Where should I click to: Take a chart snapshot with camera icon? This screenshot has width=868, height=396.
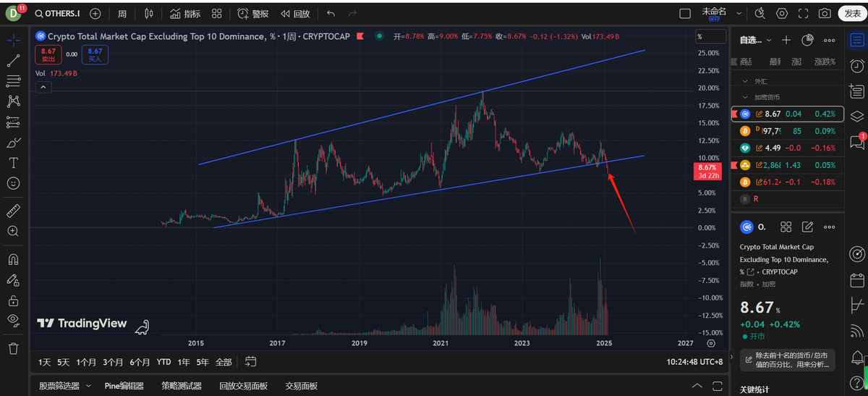coord(825,14)
